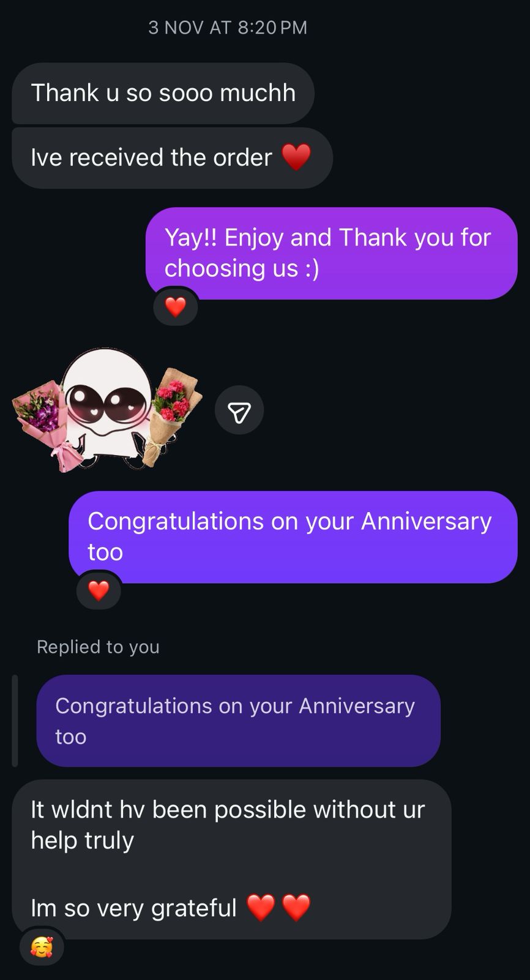
Task: Tap red heart emoji after "received the order"
Action: tap(296, 157)
